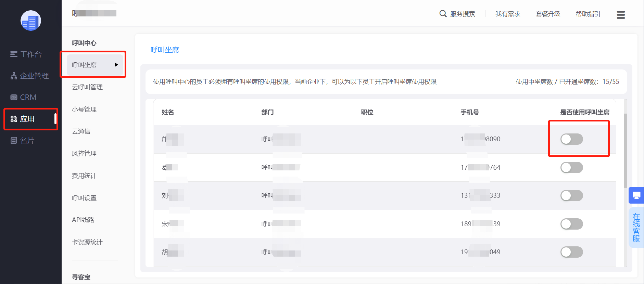
Task: Open 云呼叫管理 menu item
Action: click(87, 87)
